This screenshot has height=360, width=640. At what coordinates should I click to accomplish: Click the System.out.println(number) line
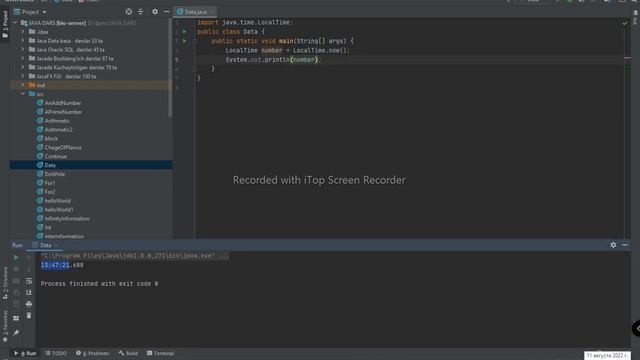click(x=273, y=60)
